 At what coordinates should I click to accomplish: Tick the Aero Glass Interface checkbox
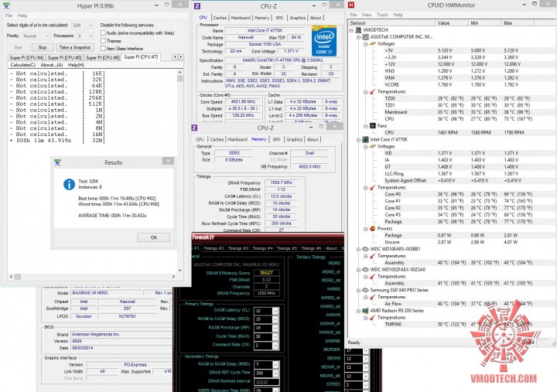point(103,49)
